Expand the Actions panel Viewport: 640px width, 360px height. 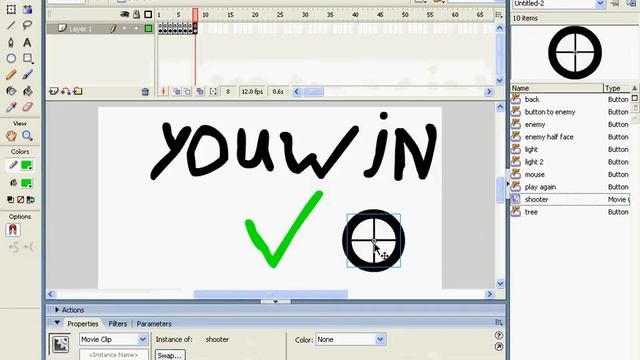click(57, 310)
